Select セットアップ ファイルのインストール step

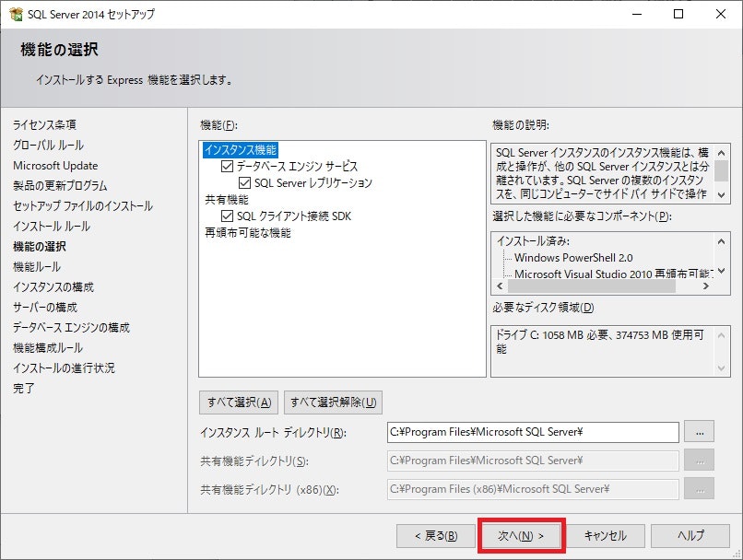[83, 206]
